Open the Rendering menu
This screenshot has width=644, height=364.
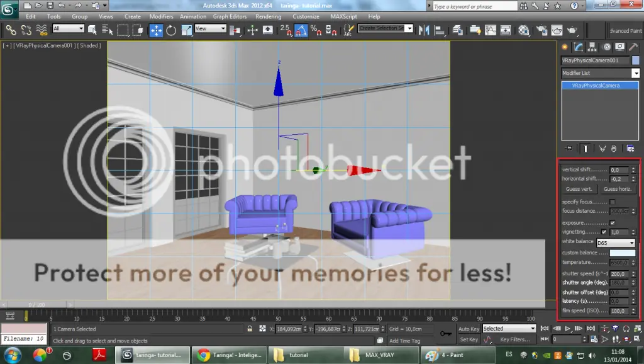coord(269,16)
